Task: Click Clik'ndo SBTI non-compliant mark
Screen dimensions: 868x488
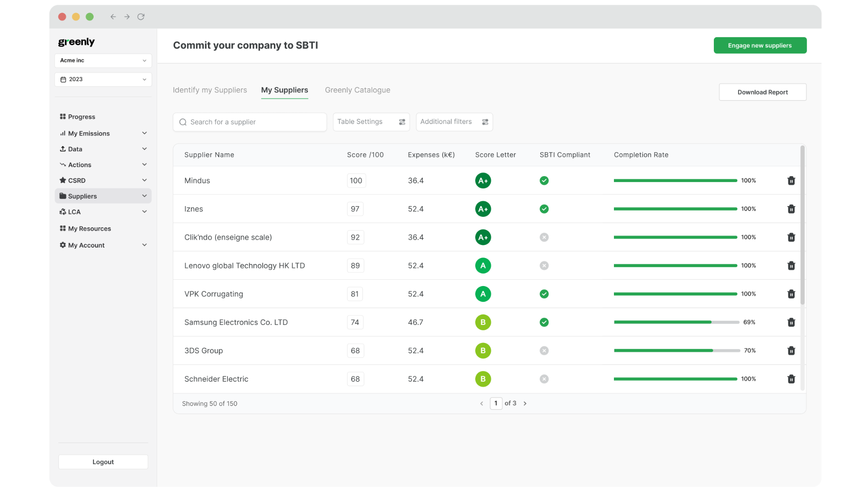Action: point(544,237)
